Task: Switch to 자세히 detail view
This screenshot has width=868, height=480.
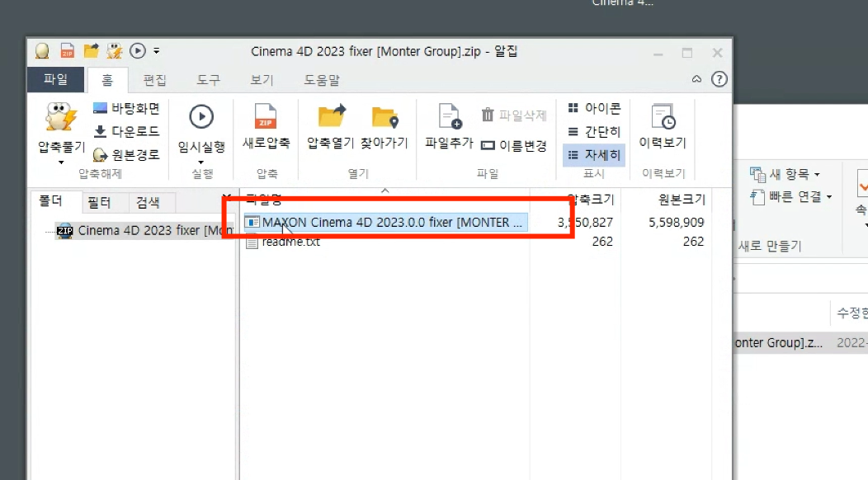Action: click(595, 154)
